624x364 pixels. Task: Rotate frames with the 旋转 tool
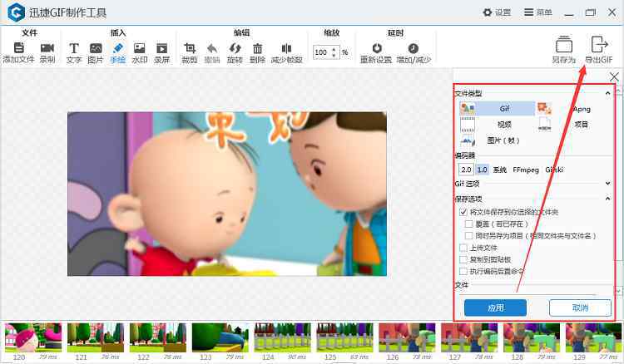point(235,48)
